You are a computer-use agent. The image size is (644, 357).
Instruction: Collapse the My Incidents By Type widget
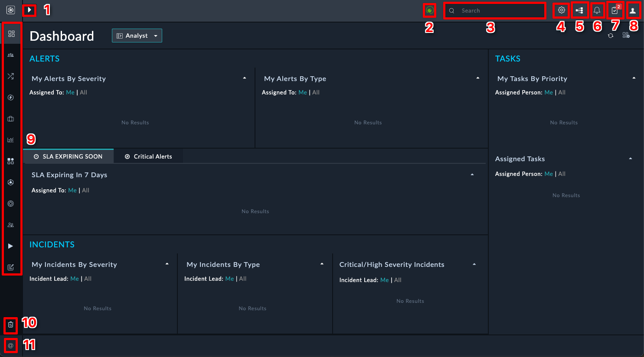322,264
